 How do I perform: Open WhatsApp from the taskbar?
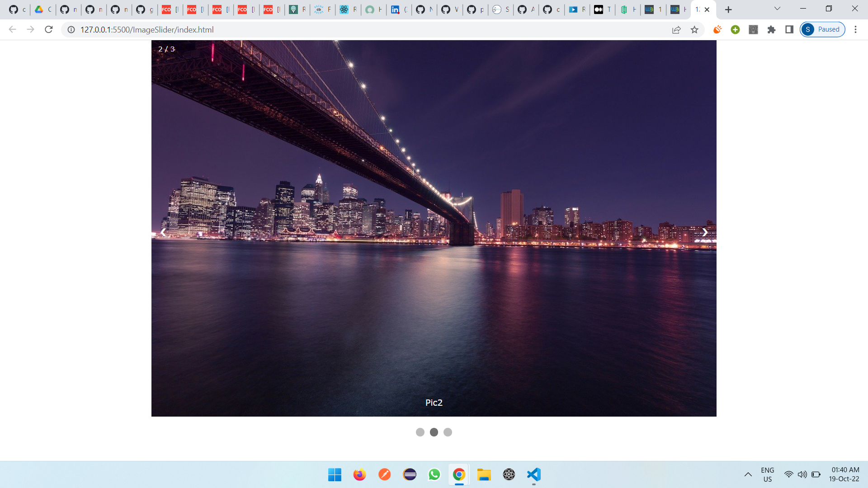point(434,474)
